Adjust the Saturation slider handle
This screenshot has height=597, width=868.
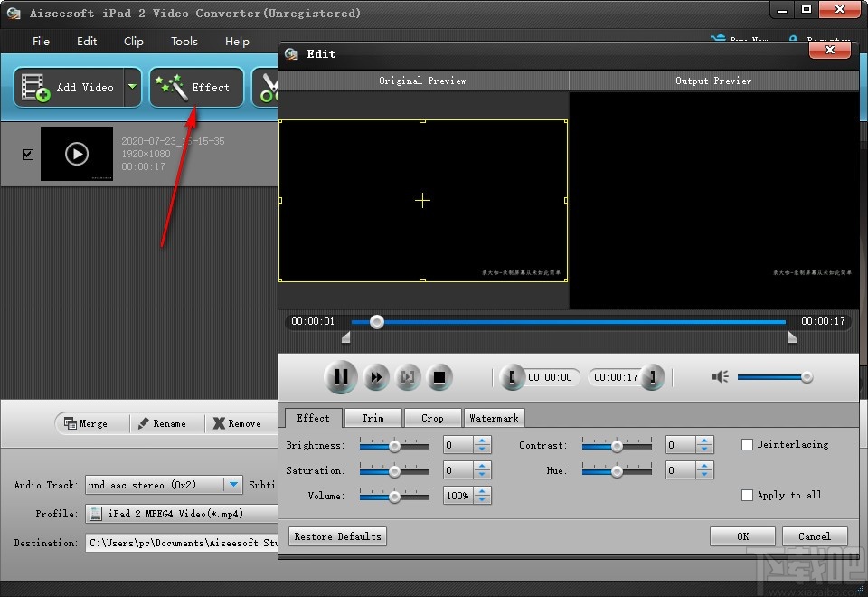pyautogui.click(x=395, y=471)
